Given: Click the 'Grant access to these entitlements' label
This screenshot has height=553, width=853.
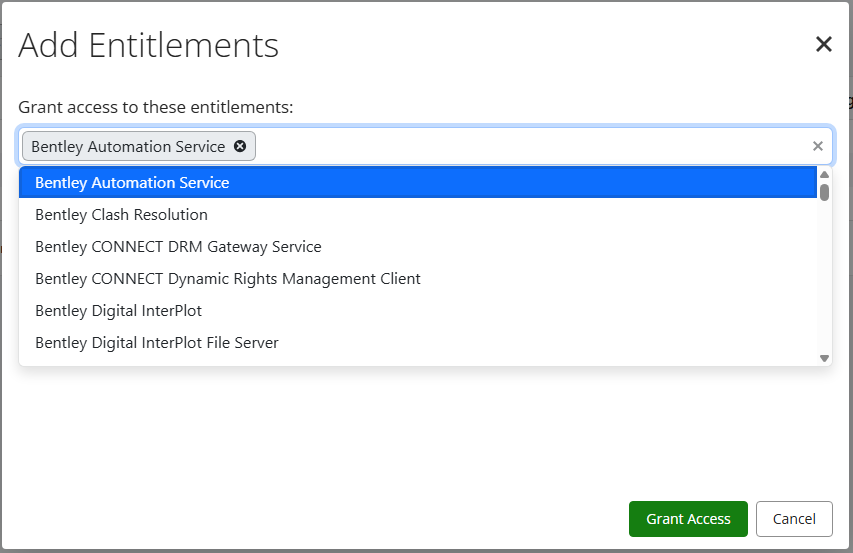Looking at the screenshot, I should click(155, 107).
